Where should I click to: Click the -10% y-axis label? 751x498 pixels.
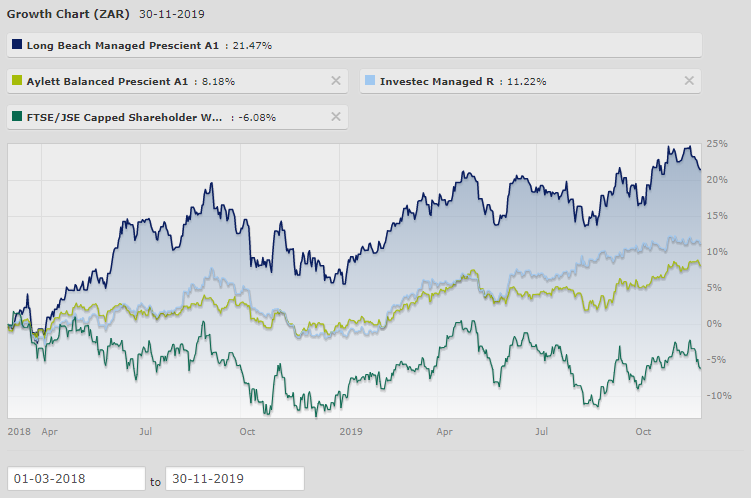coord(719,395)
